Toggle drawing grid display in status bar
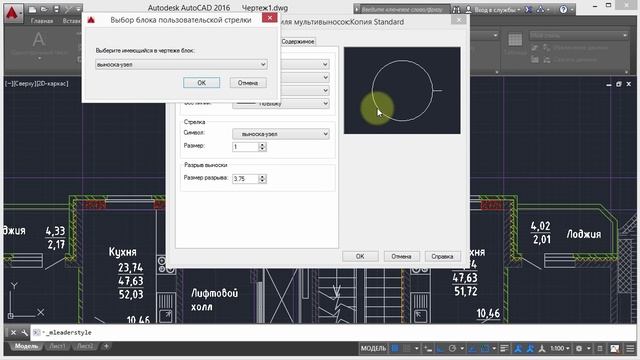Screen dimensions: 640x360 (395, 349)
